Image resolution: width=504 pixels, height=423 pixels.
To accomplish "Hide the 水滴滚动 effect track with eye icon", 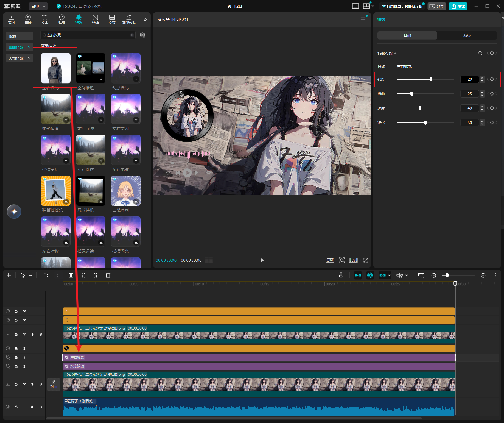I will coord(24,366).
